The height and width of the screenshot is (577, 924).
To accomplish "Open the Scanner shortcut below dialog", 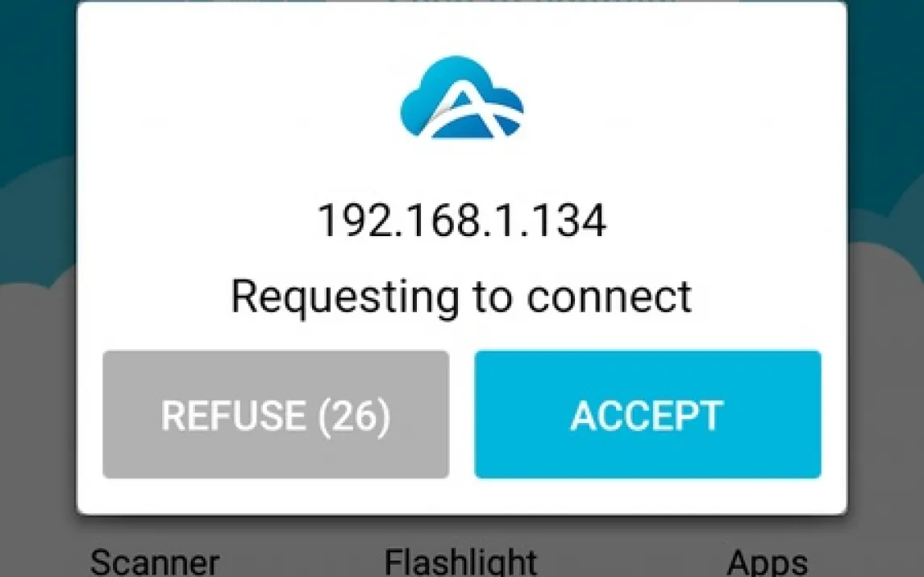I will [154, 562].
